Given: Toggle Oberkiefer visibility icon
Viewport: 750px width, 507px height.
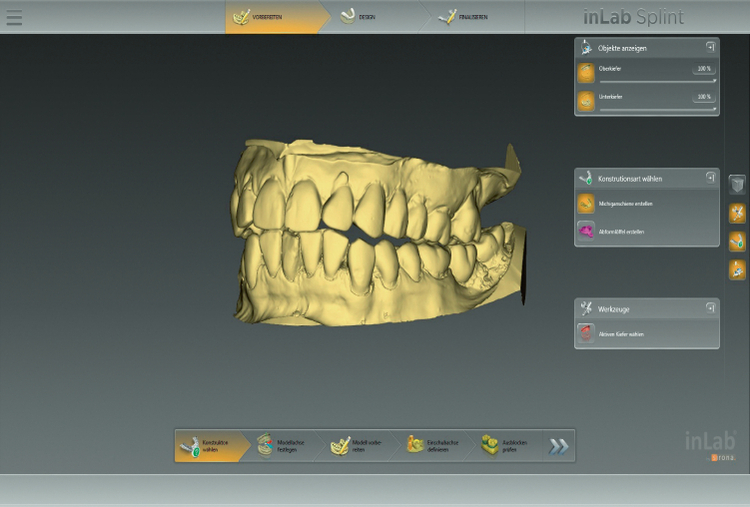Looking at the screenshot, I should pyautogui.click(x=586, y=72).
